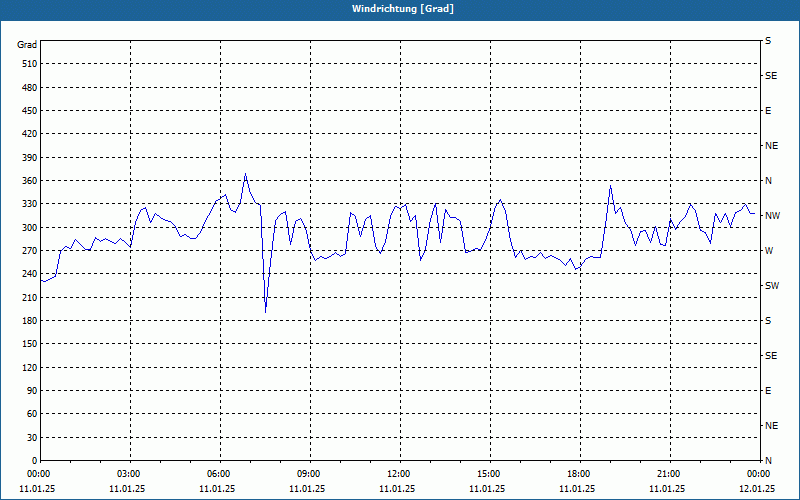
Task: Click the 180 y-axis value
Action: [x=30, y=321]
